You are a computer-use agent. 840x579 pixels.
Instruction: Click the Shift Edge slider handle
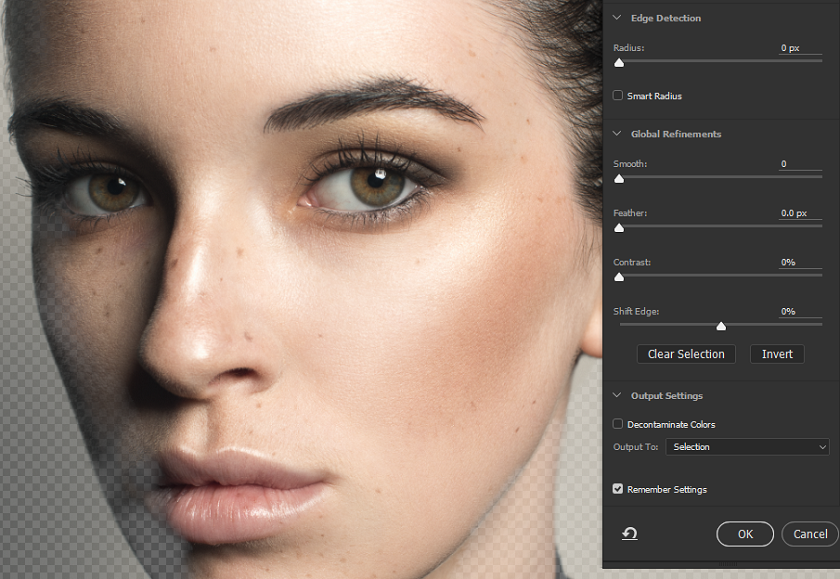point(721,326)
